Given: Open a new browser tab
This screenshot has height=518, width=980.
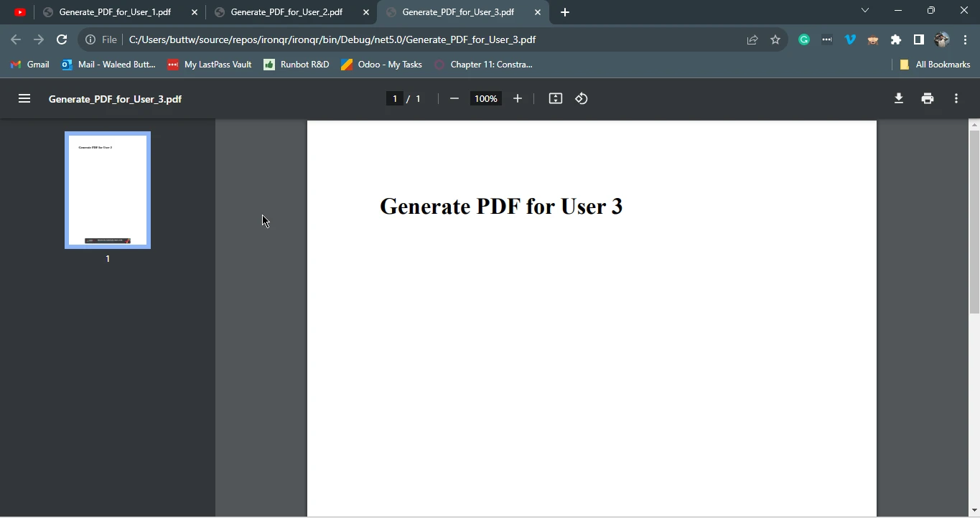Looking at the screenshot, I should pos(565,12).
